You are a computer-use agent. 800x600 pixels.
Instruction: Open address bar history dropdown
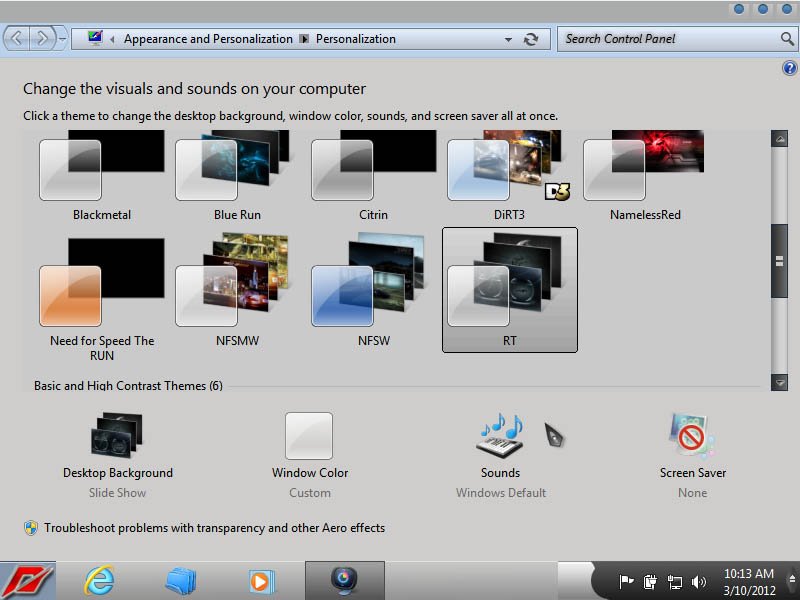tap(508, 39)
